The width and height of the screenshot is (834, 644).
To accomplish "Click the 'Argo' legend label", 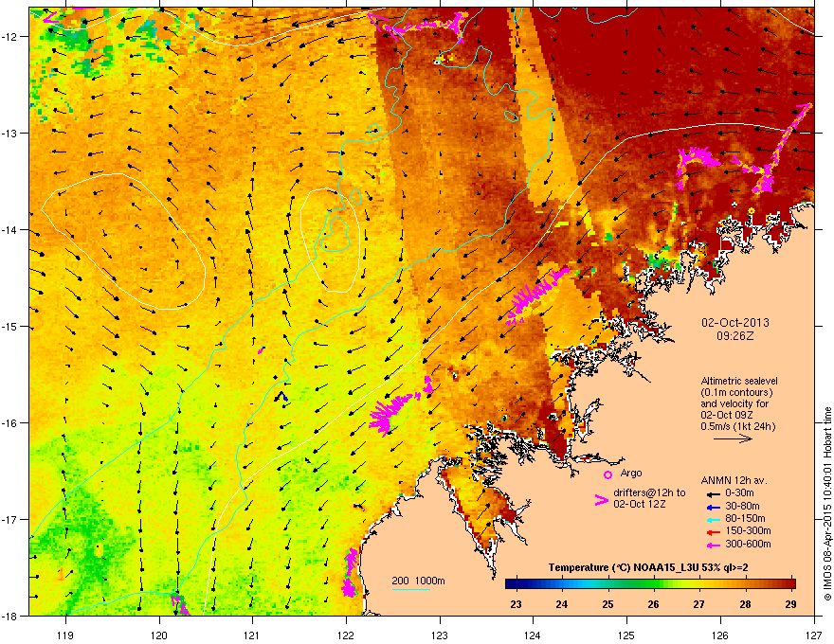I will [631, 473].
